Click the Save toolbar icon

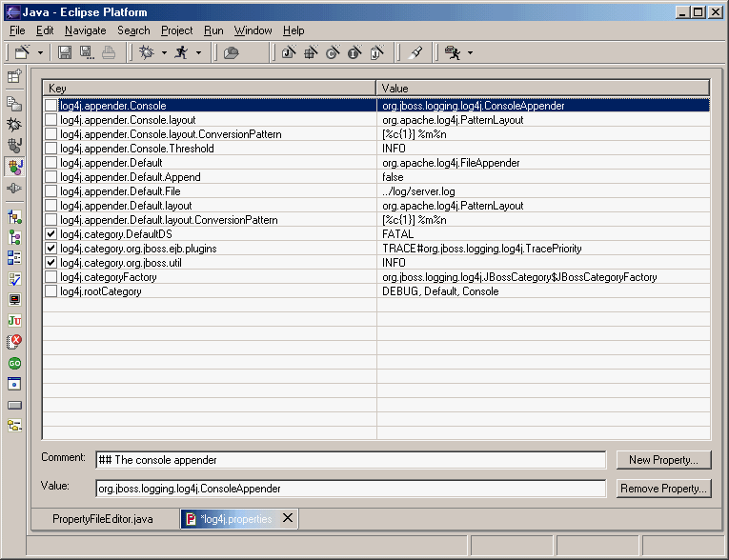pyautogui.click(x=65, y=52)
